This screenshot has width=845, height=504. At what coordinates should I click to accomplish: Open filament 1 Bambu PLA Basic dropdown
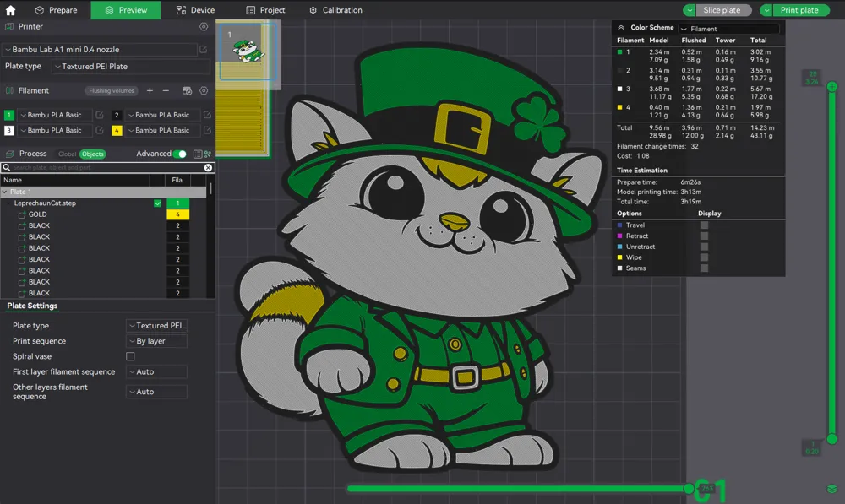(x=56, y=115)
